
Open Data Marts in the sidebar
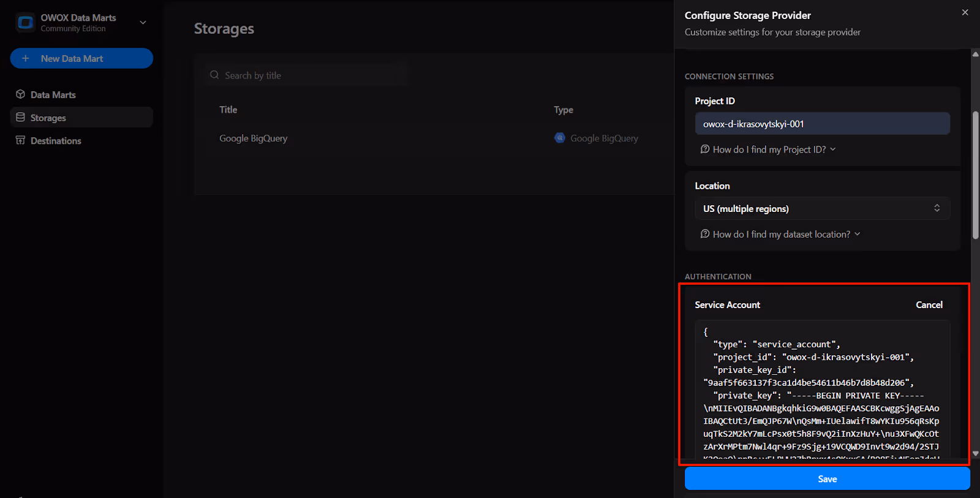click(81, 94)
